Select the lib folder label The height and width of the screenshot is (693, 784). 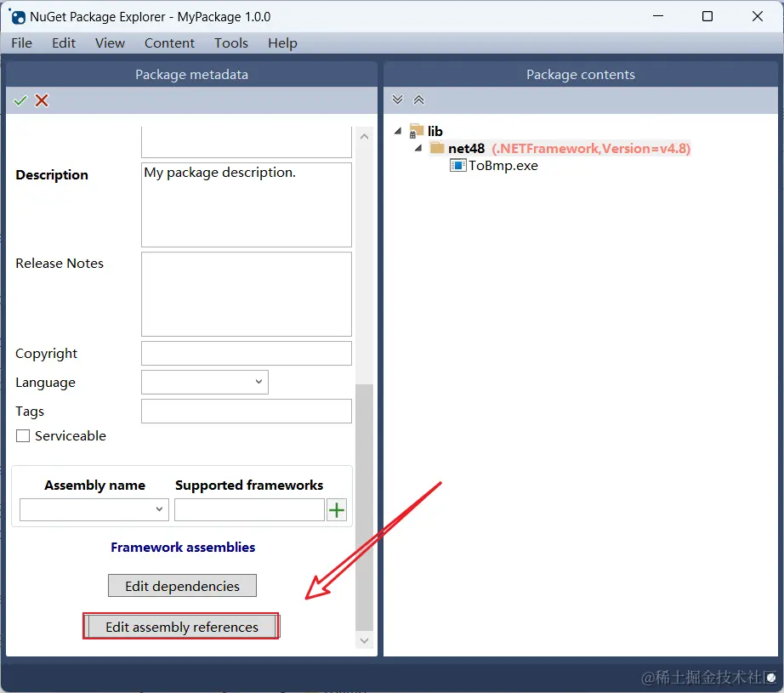tap(435, 131)
